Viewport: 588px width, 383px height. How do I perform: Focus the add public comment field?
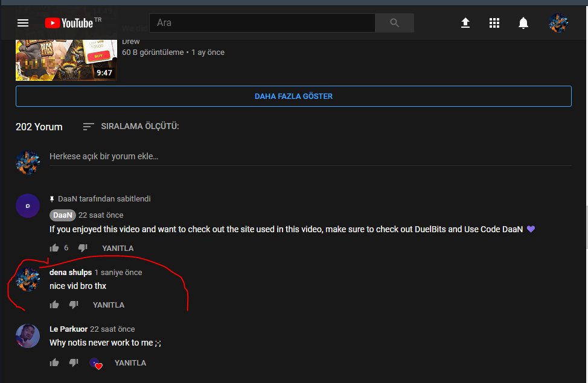point(310,156)
